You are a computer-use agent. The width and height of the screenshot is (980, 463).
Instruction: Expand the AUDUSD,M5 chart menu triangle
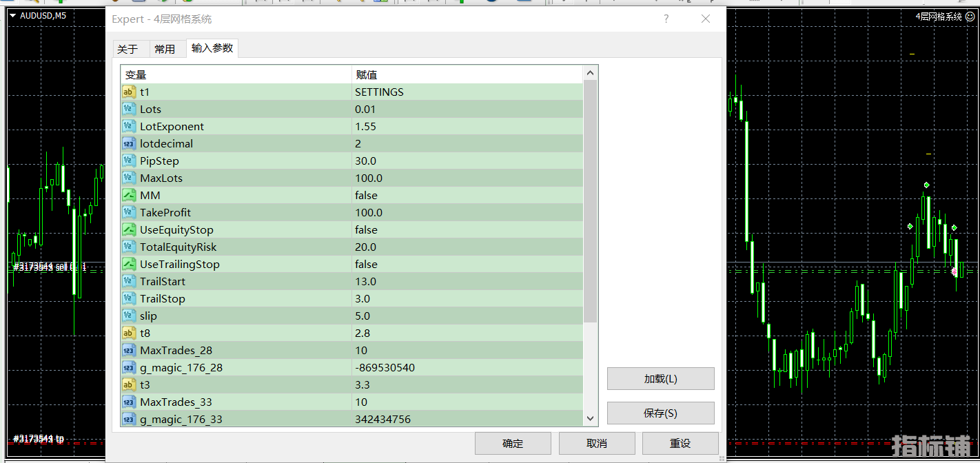pos(12,15)
